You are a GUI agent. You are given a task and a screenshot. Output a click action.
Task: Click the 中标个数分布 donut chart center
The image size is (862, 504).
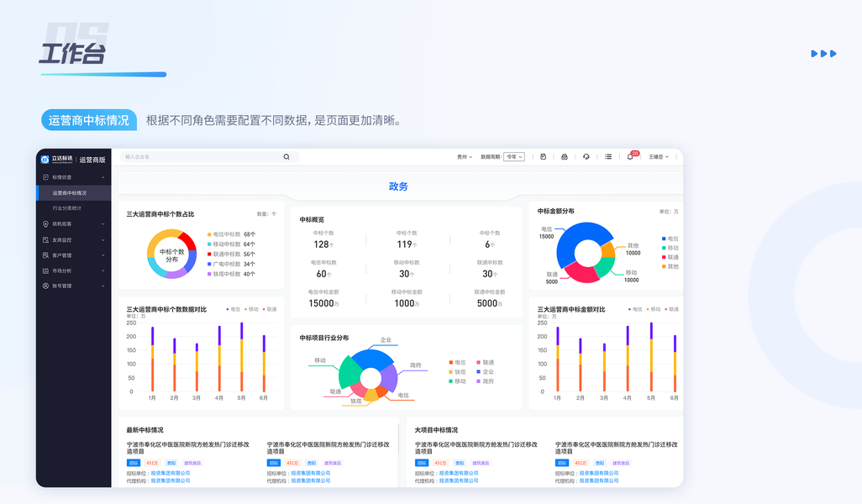click(172, 255)
